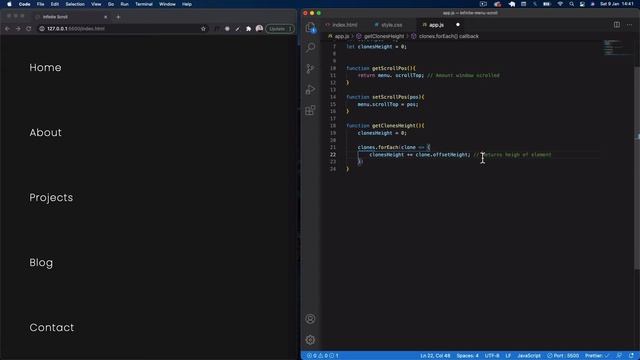Click the browser address bar URL
The image size is (640, 360).
(76, 29)
